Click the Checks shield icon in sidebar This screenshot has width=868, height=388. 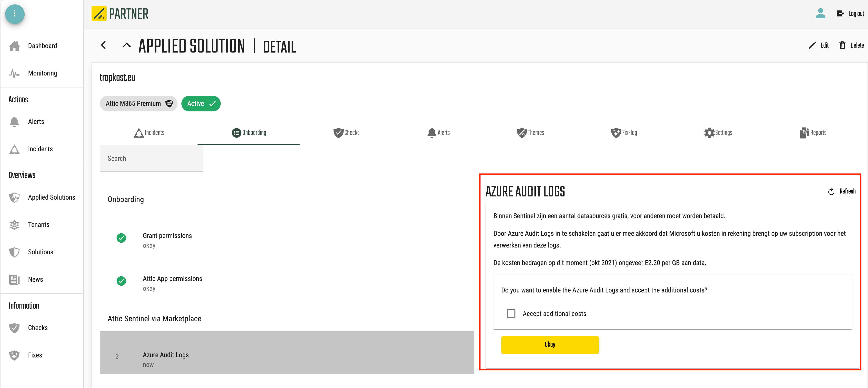tap(14, 328)
